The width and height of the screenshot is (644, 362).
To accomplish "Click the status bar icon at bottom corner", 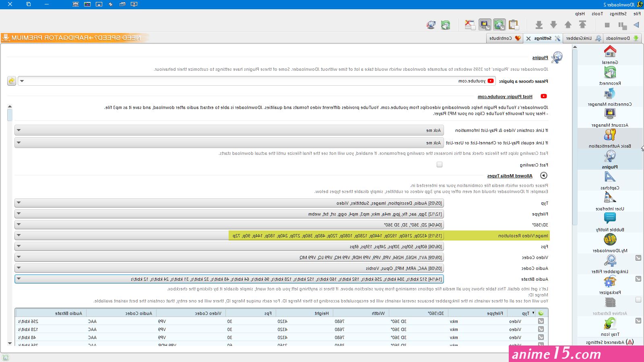I will pyautogui.click(x=6, y=358).
